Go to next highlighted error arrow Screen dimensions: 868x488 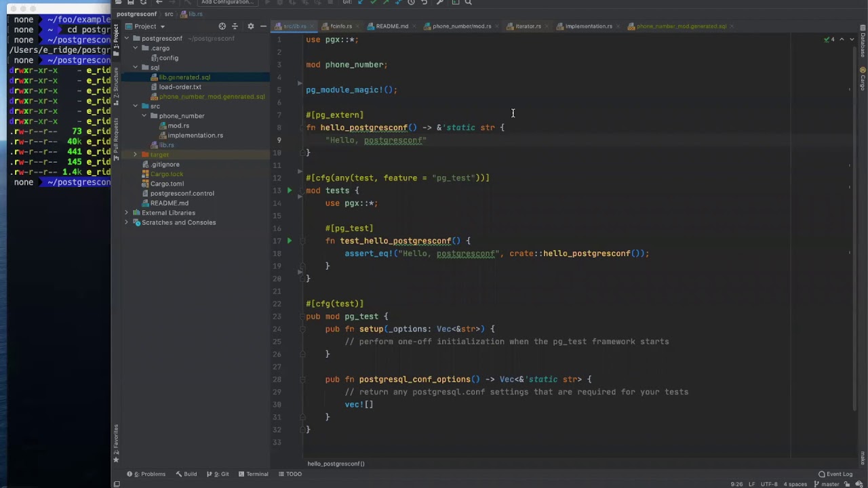pos(851,39)
